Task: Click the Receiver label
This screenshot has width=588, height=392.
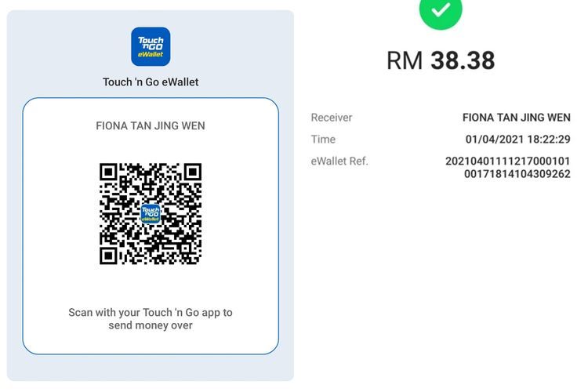Action: click(332, 118)
